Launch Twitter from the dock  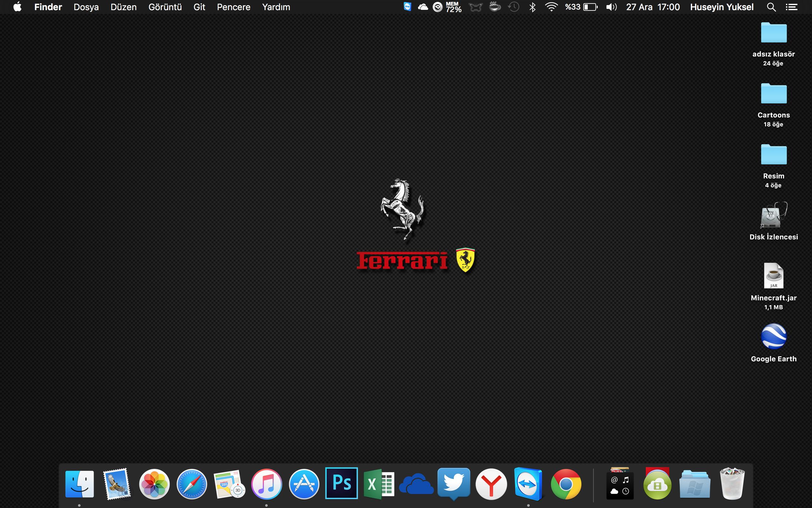click(454, 484)
